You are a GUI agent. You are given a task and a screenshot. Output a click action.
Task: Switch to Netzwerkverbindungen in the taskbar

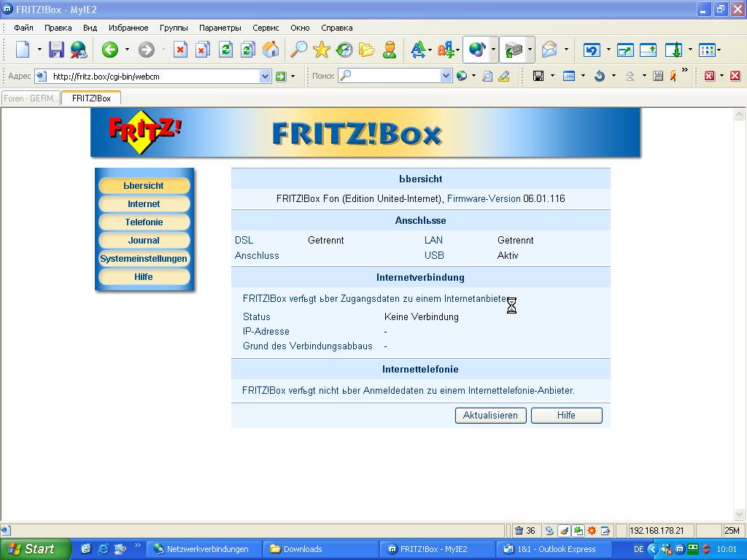203,549
